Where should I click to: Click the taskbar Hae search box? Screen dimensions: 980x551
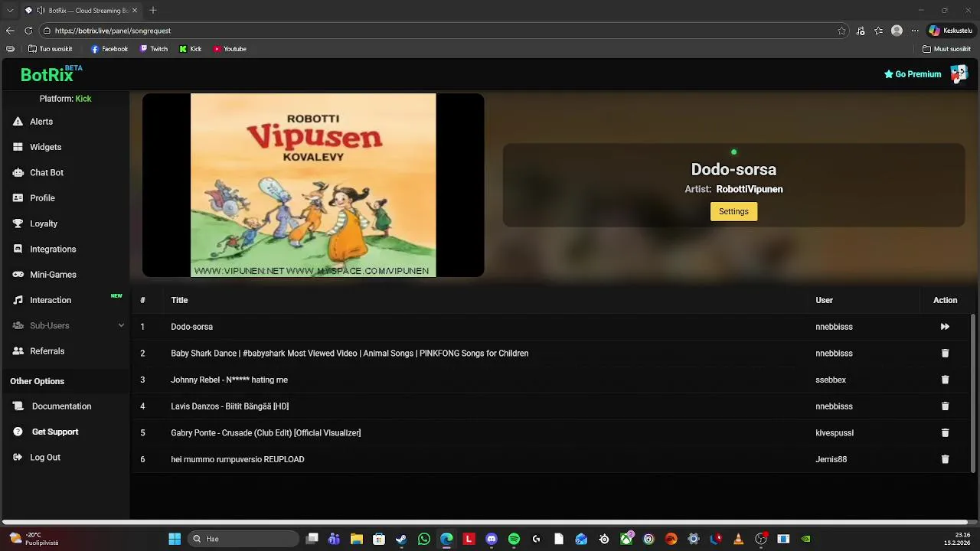pyautogui.click(x=243, y=539)
